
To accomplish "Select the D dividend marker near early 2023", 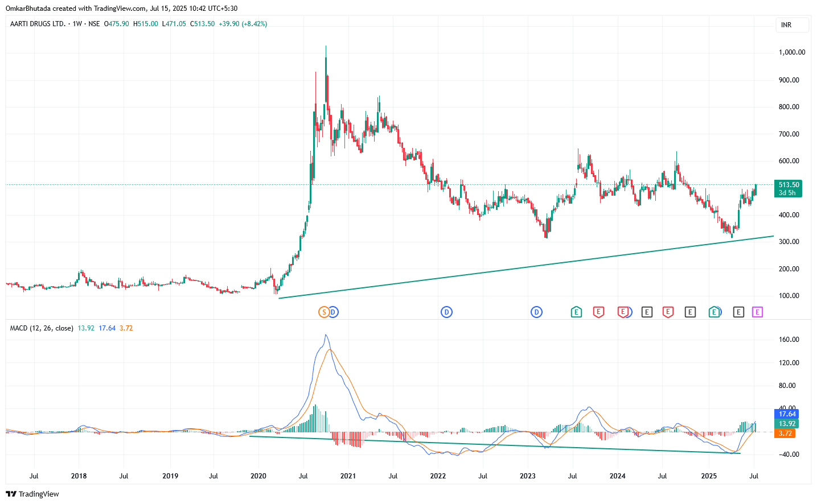I will [x=536, y=312].
